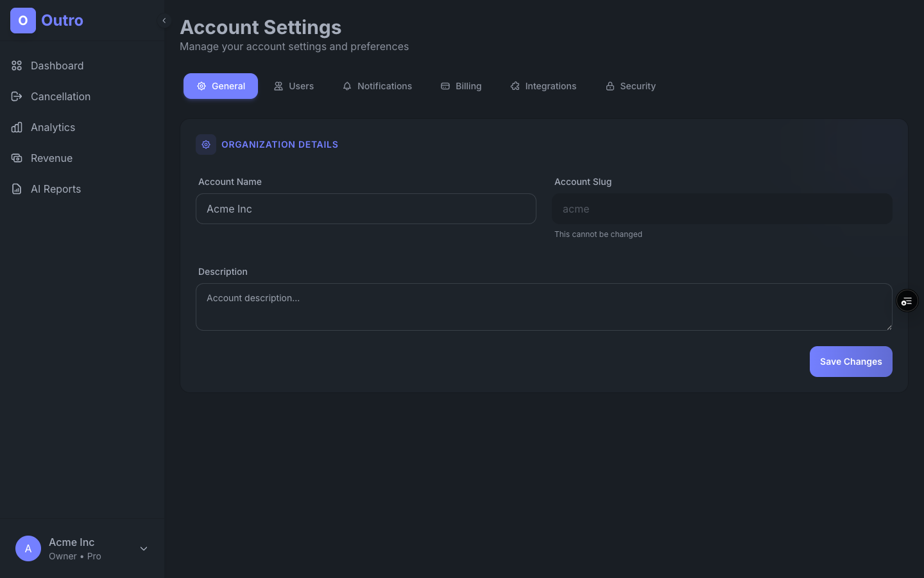Collapse the sidebar with chevron button
This screenshot has height=578, width=924.
(164, 21)
